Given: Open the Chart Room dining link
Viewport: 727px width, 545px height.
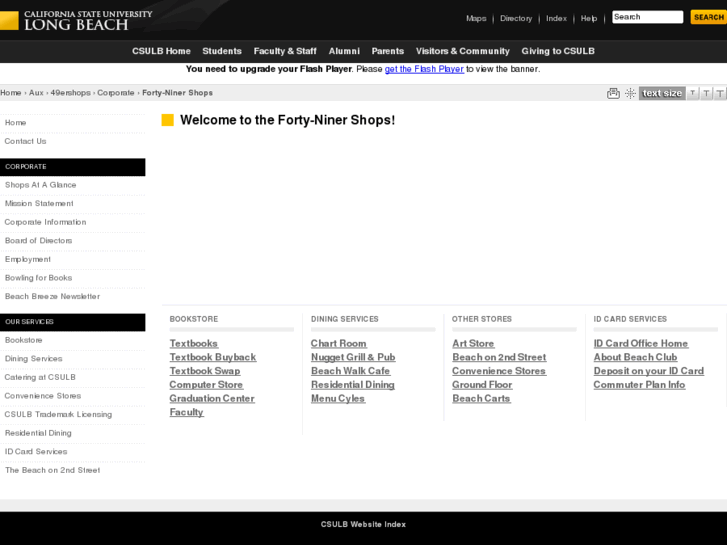Looking at the screenshot, I should click(339, 344).
